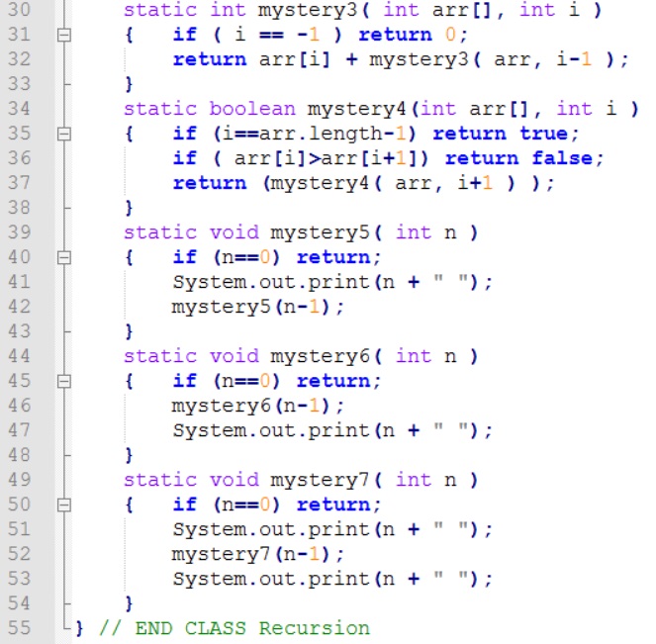Image resolution: width=656 pixels, height=644 pixels.
Task: Click the 'static' keyword on line 30
Action: 160,10
